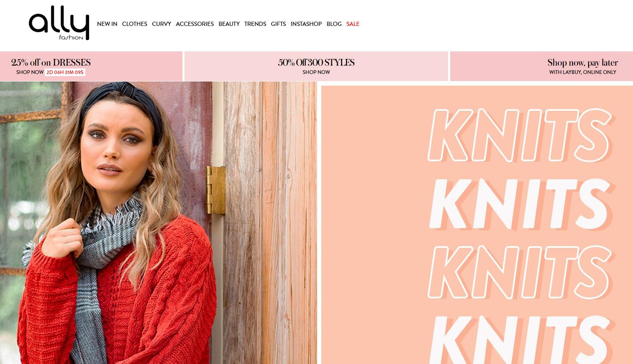The height and width of the screenshot is (364, 633).
Task: Click WITH LAYBUY, ONLINE ONLY text
Action: (583, 72)
